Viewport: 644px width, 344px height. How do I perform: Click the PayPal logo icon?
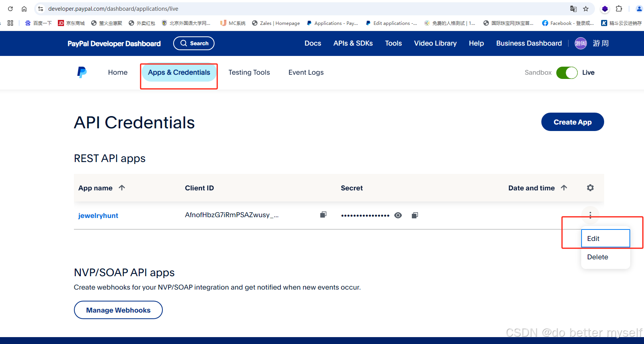point(82,72)
